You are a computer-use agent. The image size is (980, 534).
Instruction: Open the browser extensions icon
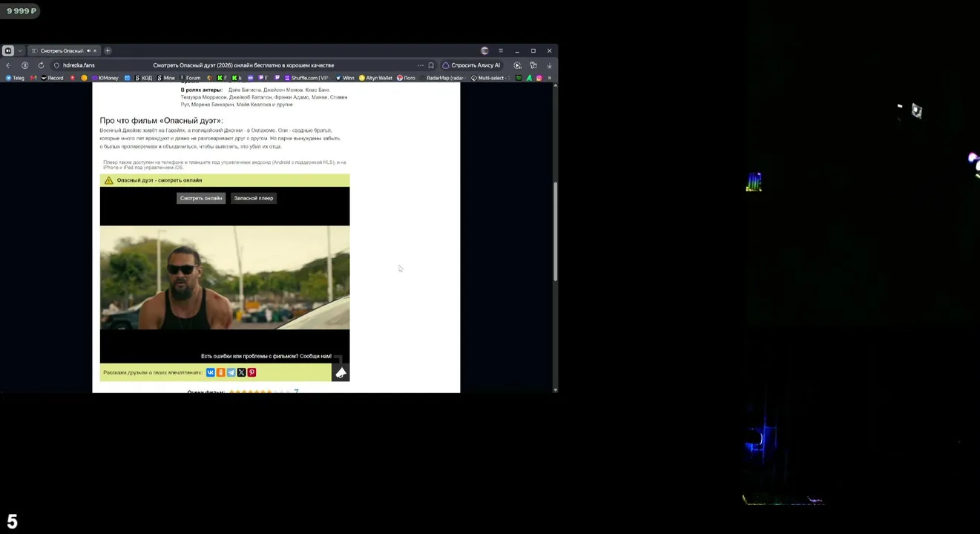[x=533, y=65]
